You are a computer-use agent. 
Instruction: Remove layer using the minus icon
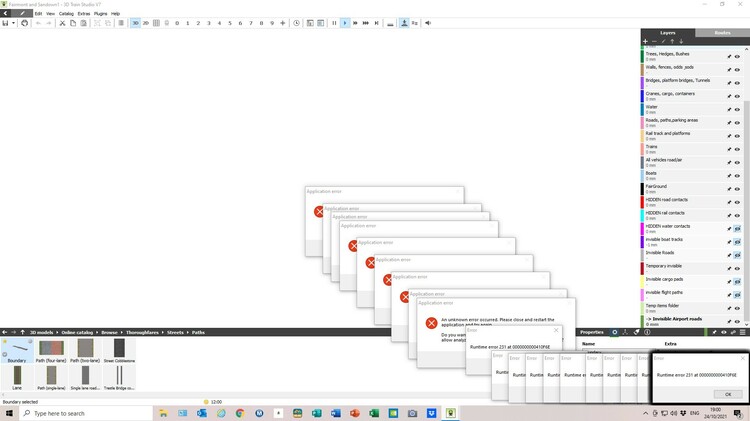point(654,42)
